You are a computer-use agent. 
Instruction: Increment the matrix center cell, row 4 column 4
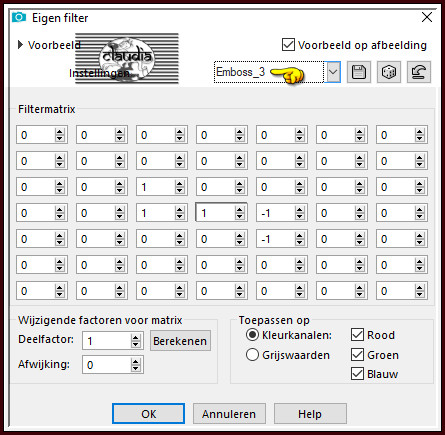click(239, 209)
